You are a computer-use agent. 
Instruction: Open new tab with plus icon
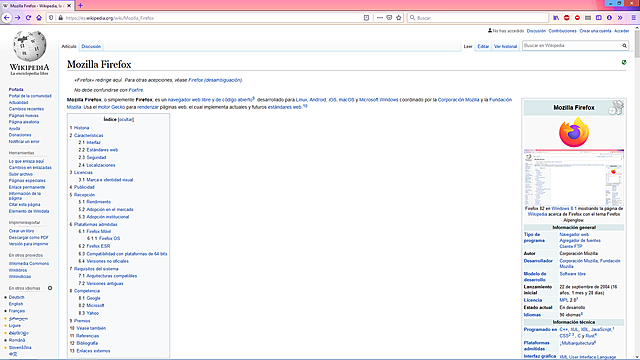click(x=80, y=5)
